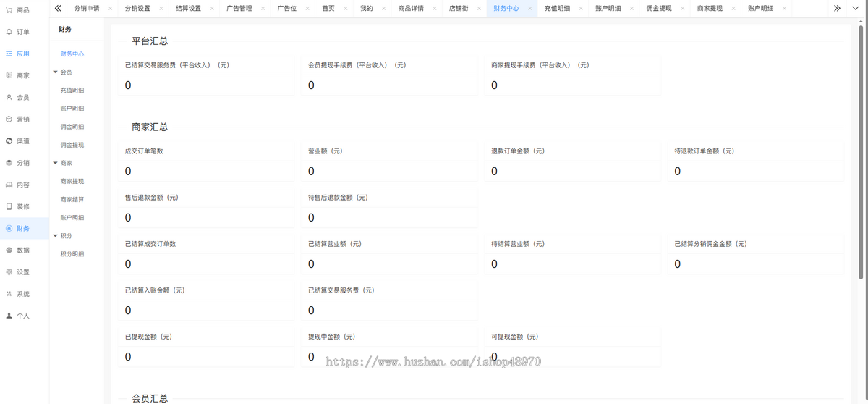Switch to the 首页 tab
868x404 pixels.
pyautogui.click(x=328, y=9)
